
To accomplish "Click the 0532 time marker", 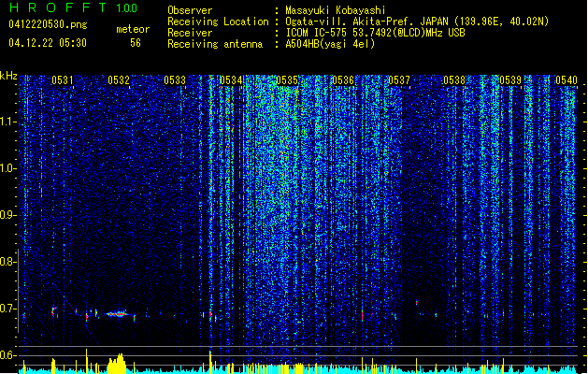I will pos(119,80).
